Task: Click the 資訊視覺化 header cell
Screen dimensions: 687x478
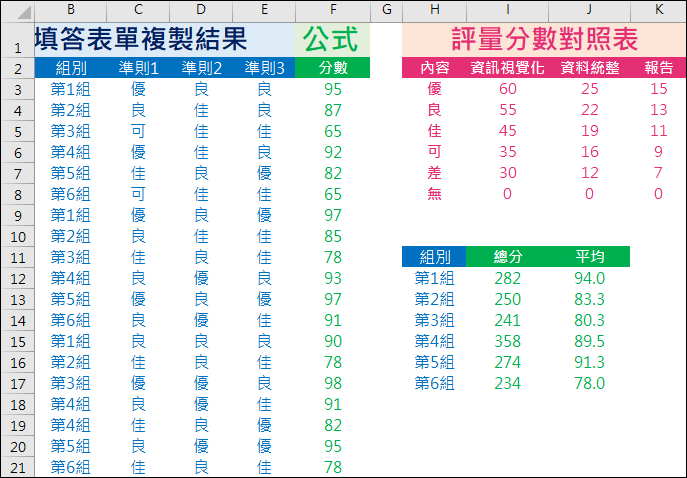Action: 507,68
